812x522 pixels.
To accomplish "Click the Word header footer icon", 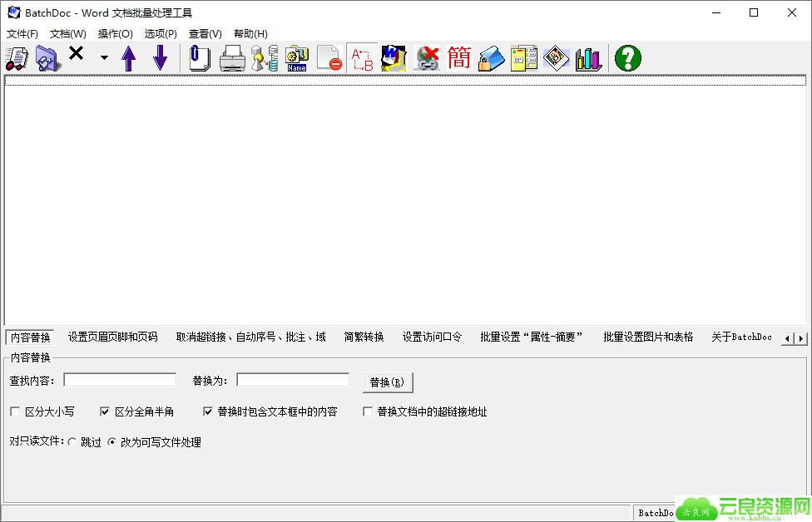I will (x=394, y=58).
